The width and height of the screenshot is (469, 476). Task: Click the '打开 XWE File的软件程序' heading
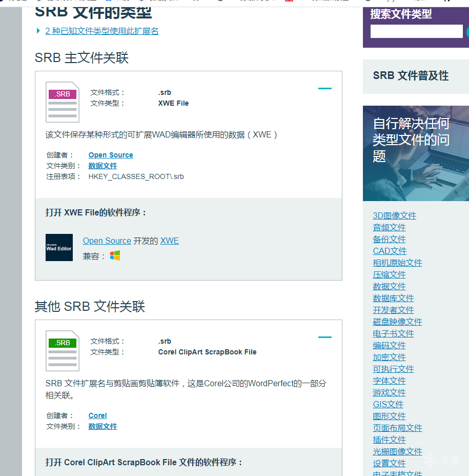click(x=95, y=212)
